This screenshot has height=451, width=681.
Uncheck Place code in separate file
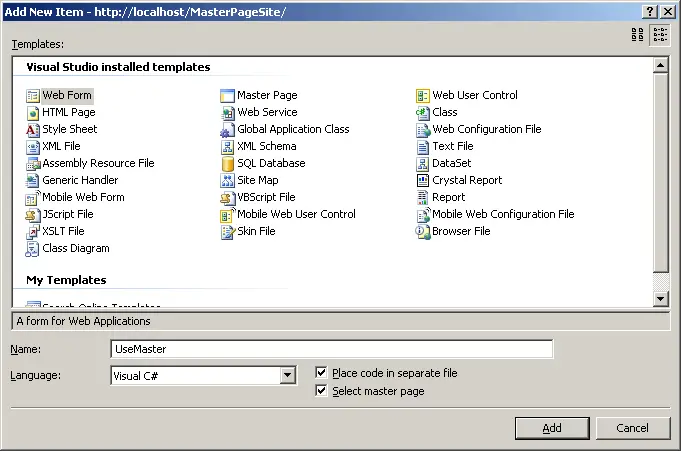321,373
